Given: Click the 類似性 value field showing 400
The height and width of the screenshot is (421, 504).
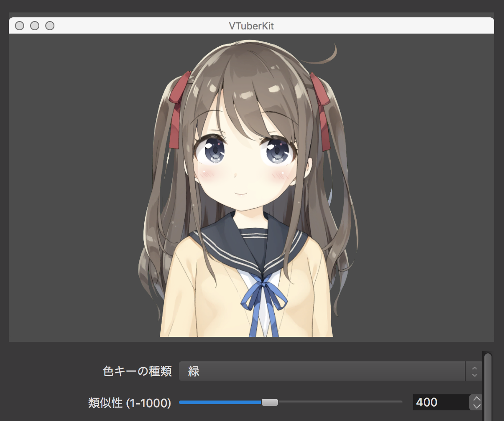Looking at the screenshot, I should 441,402.
